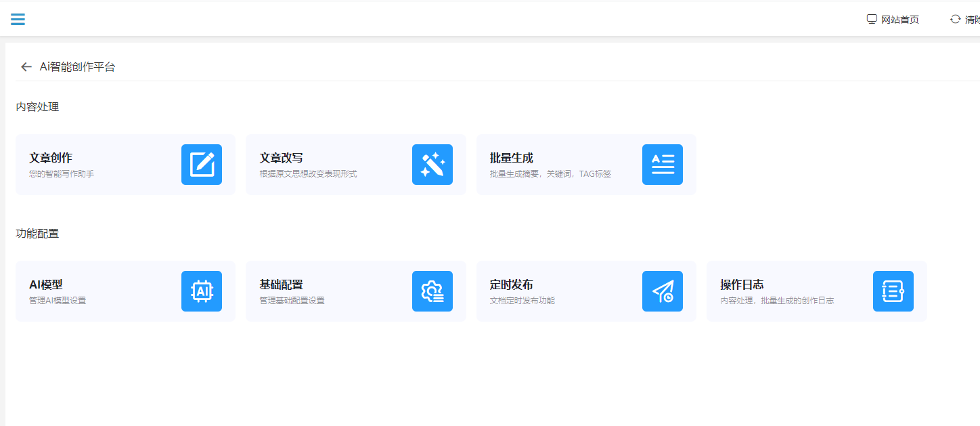
Task: Open the 文章改写 card title
Action: 282,158
